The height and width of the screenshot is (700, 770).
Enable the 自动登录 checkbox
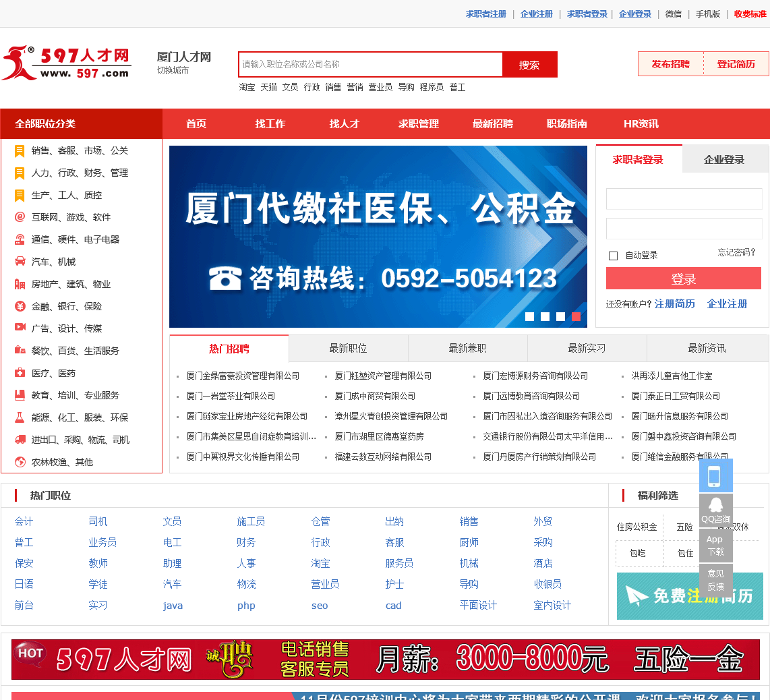613,256
